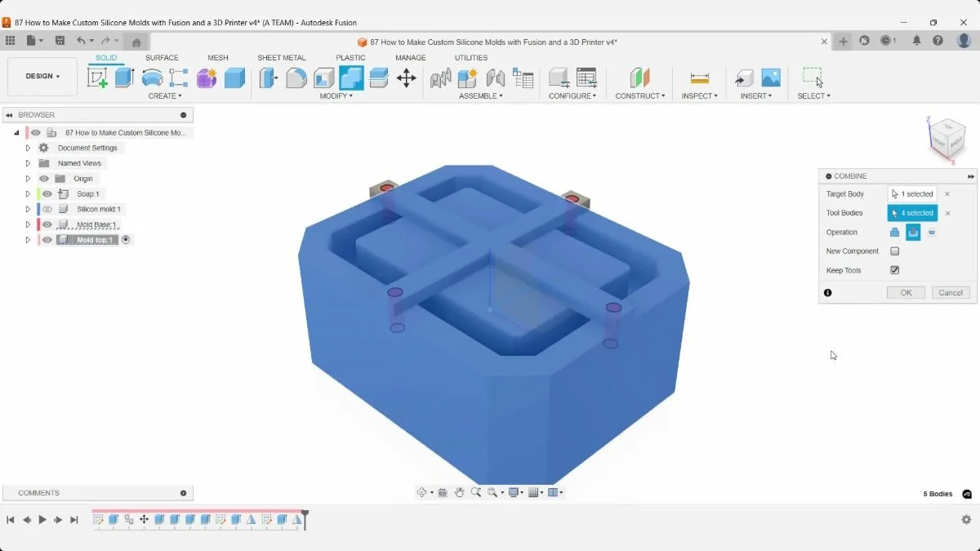Open the DESIGN workspace dropdown
The height and width of the screenshot is (551, 980).
[42, 77]
